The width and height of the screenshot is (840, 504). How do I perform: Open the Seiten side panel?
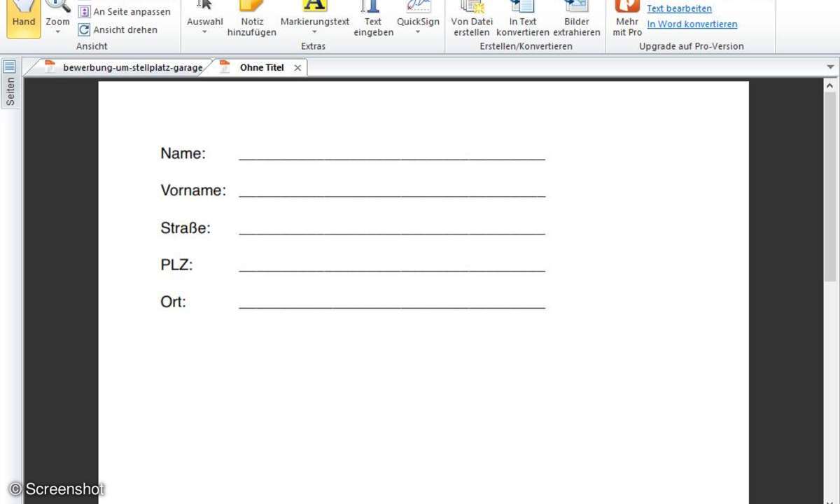(x=10, y=92)
